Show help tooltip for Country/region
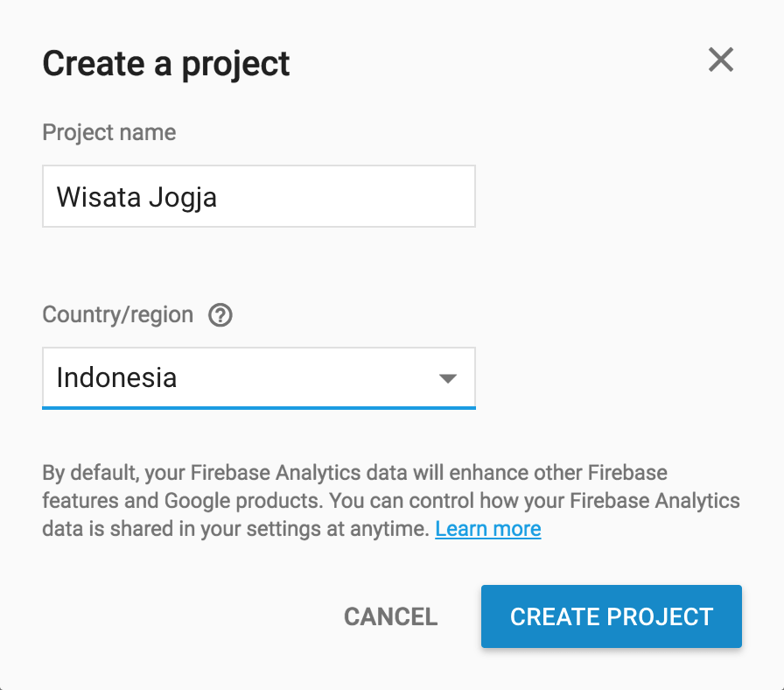This screenshot has height=690, width=784. tap(220, 315)
